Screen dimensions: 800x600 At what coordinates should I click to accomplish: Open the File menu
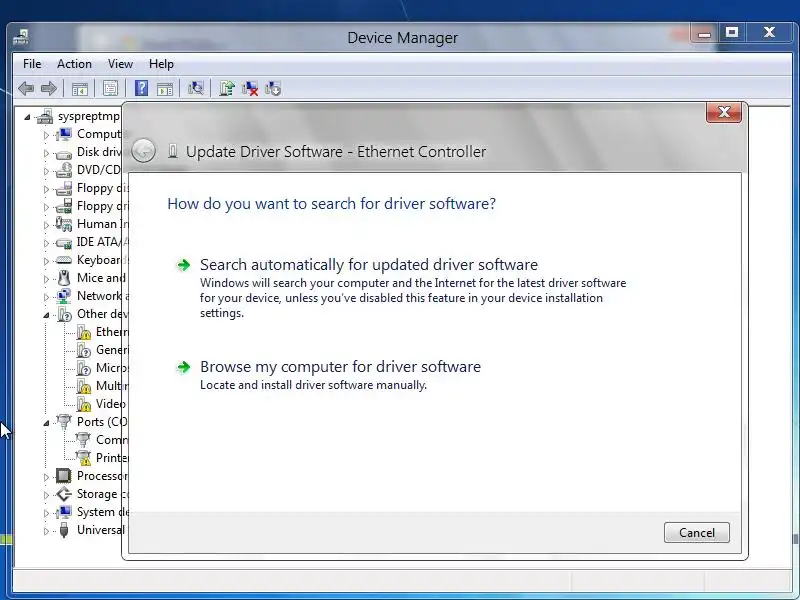click(x=32, y=64)
